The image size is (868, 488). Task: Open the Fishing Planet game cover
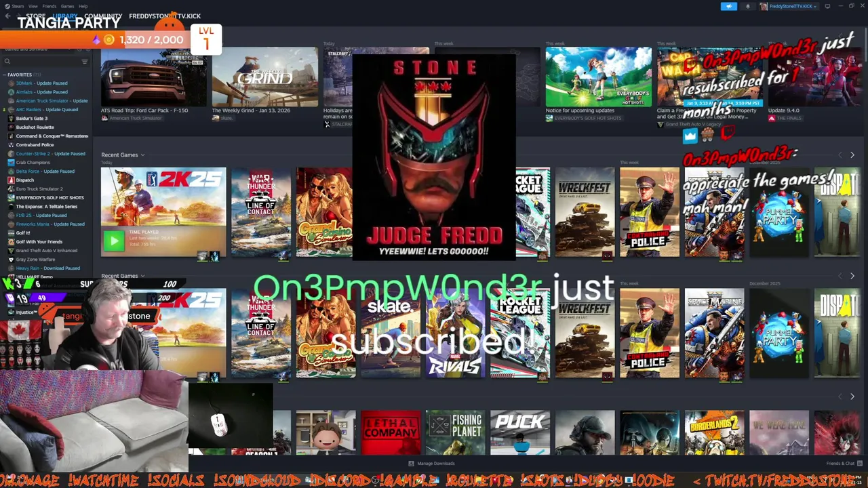pyautogui.click(x=455, y=432)
